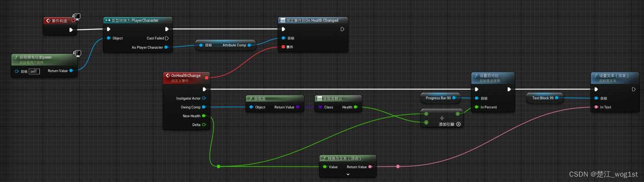This screenshot has height=182, width=644.
Task: Click the Cast Failed execution pin
Action: click(x=167, y=38)
